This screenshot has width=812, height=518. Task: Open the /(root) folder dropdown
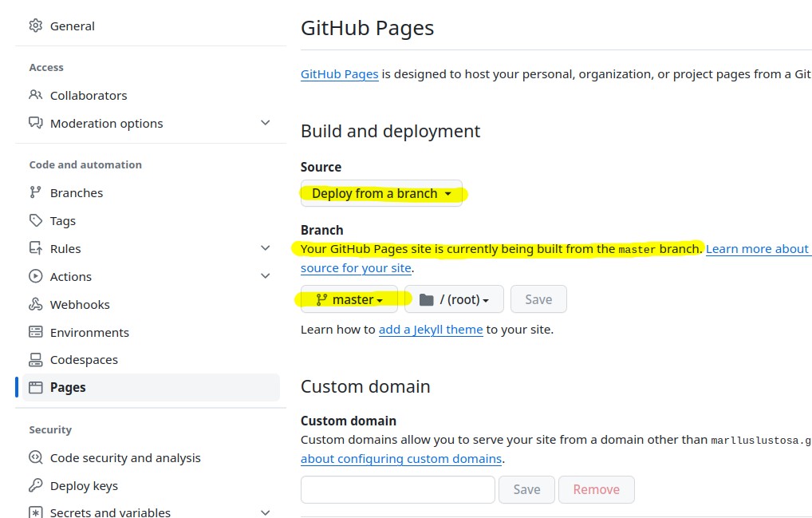(453, 299)
